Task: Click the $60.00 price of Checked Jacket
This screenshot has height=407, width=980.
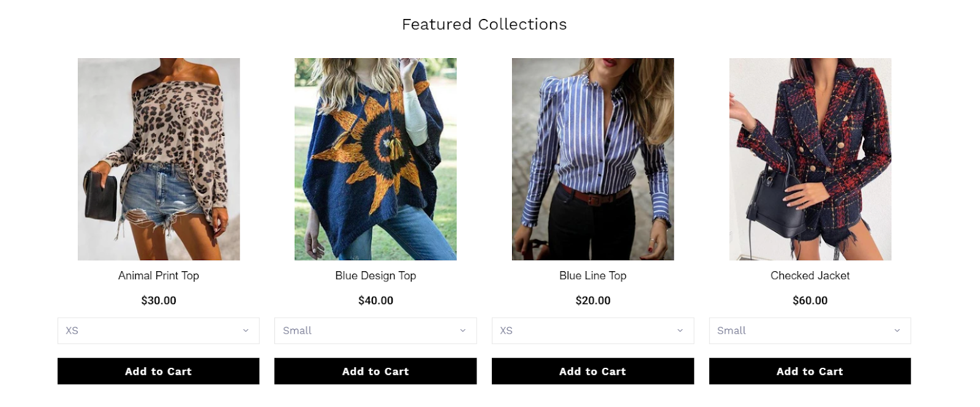Action: point(810,301)
